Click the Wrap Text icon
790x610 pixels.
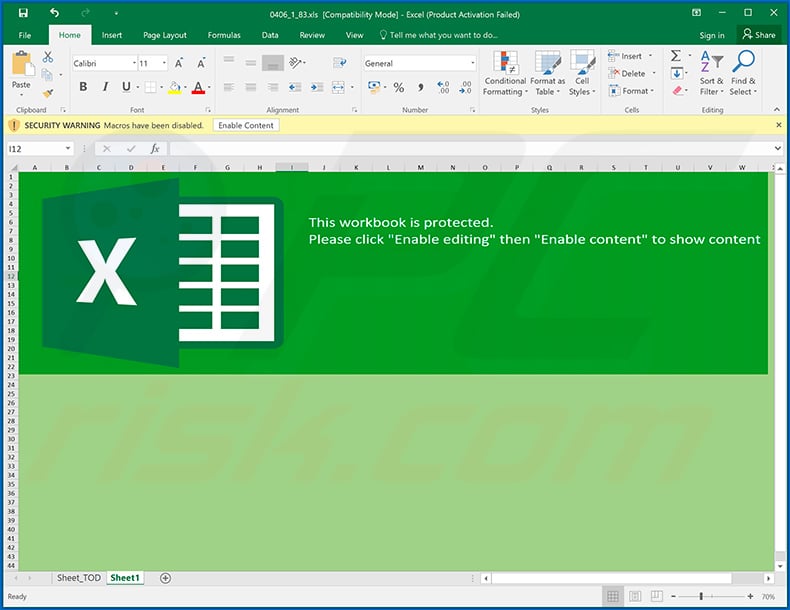340,62
